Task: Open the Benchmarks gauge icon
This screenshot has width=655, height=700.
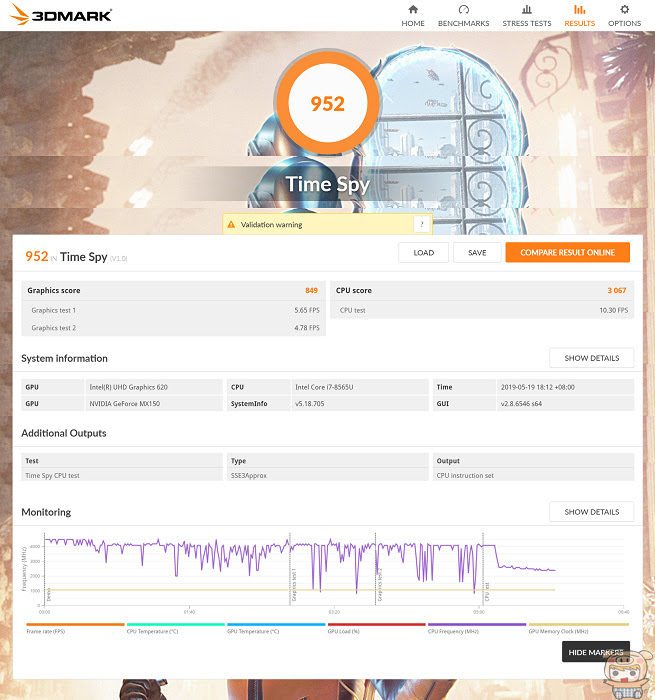Action: click(x=463, y=9)
